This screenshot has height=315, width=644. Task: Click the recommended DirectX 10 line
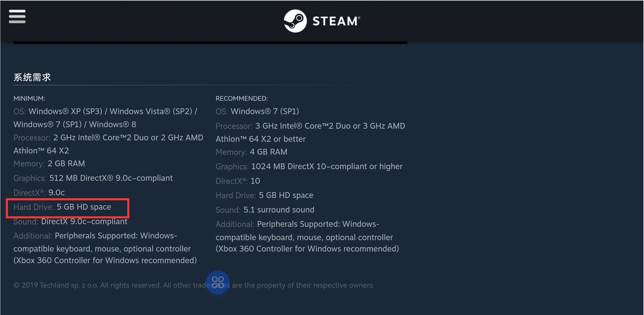pos(238,181)
